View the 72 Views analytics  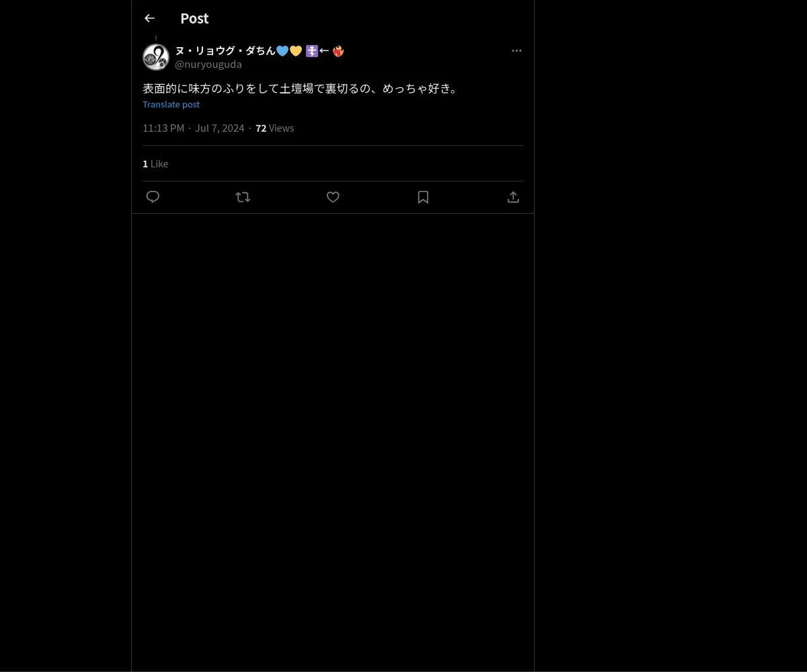274,128
